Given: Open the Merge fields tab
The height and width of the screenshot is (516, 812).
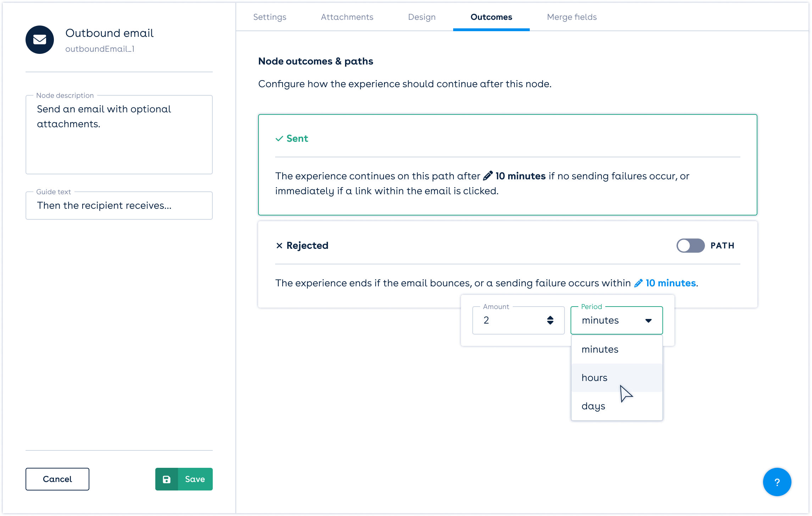Looking at the screenshot, I should click(572, 17).
